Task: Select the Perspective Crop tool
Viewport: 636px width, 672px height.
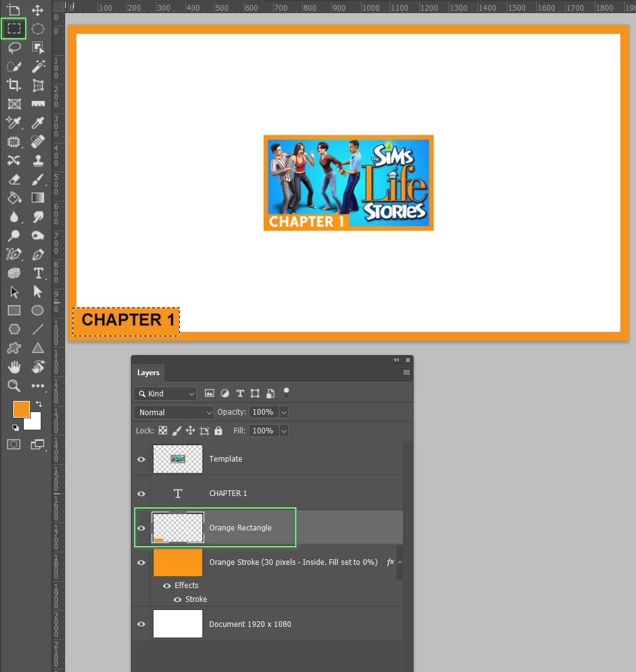Action: [38, 85]
